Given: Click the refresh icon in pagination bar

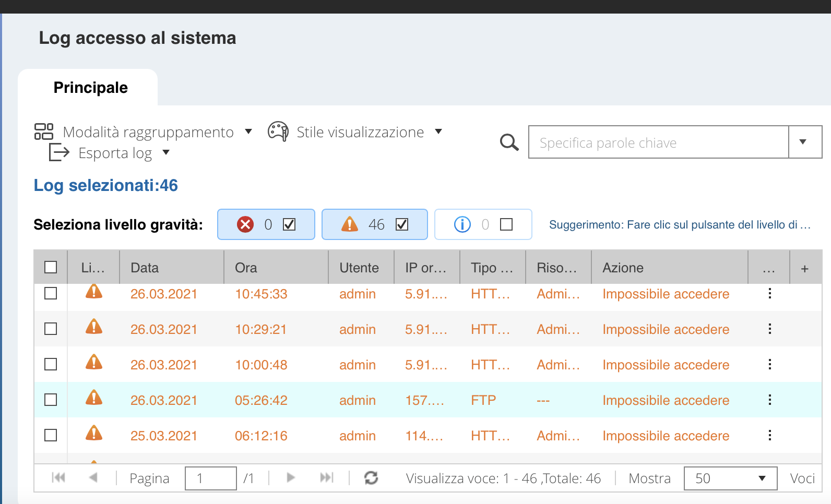Looking at the screenshot, I should pos(371,478).
